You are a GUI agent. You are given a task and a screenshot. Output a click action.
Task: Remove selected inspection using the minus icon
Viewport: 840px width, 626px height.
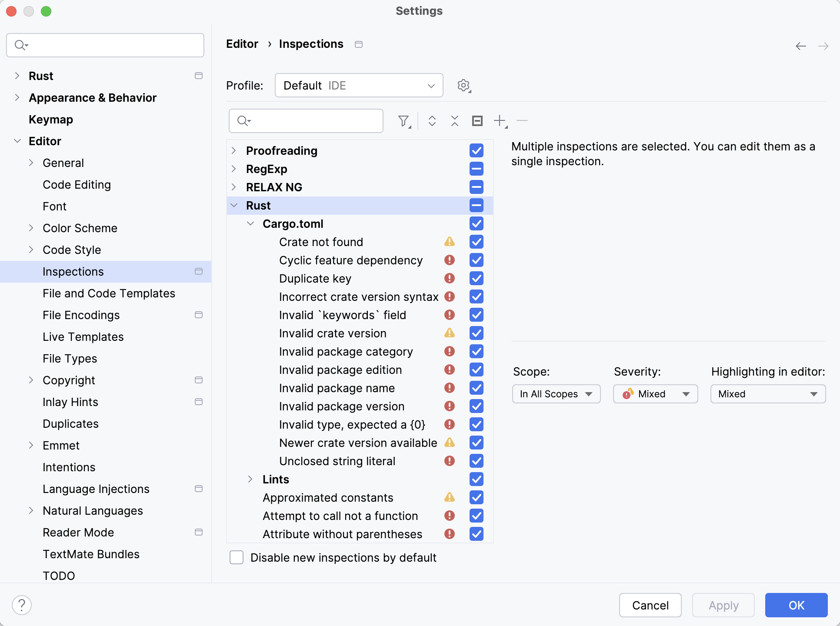[x=522, y=121]
